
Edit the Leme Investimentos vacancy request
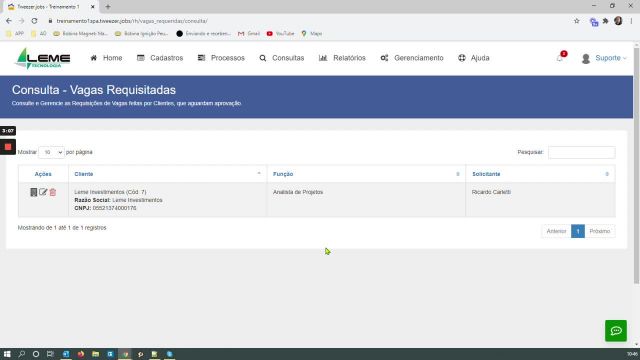click(x=43, y=192)
